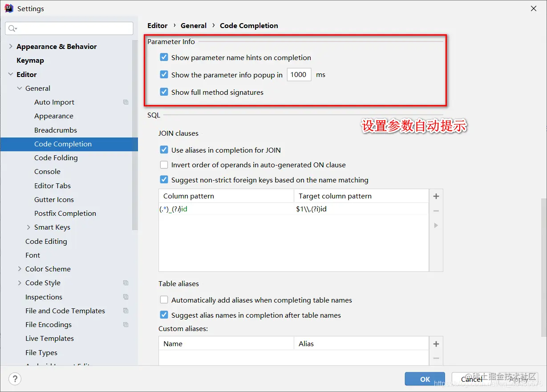Image resolution: width=547 pixels, height=392 pixels.
Task: Click the Apply button
Action: click(x=519, y=379)
